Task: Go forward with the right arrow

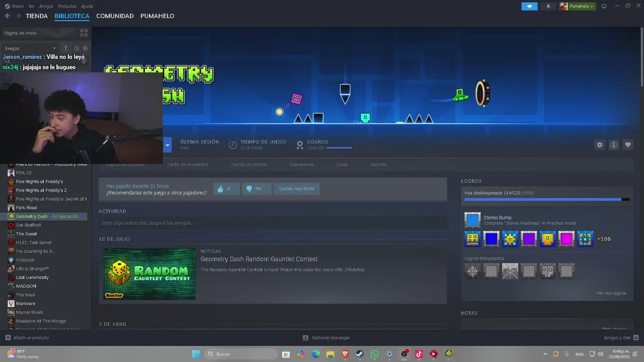Action: 18,16
